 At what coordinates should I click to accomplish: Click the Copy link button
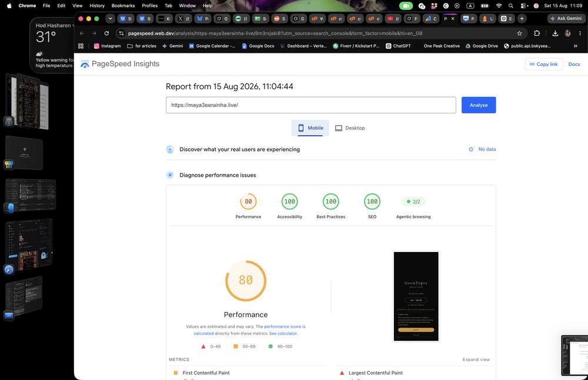(x=544, y=64)
